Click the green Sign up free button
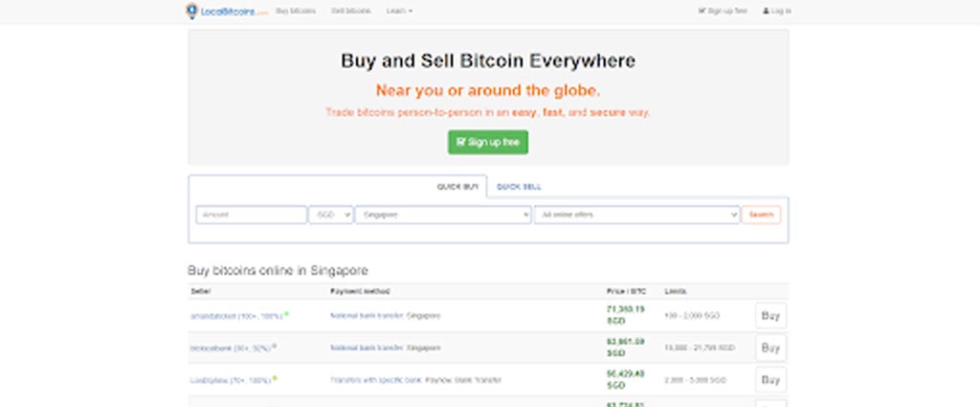 coord(488,142)
